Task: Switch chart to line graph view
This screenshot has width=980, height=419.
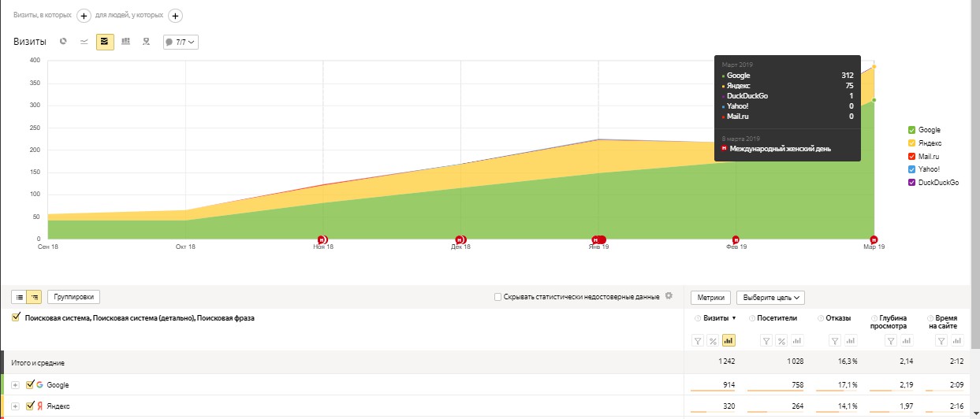Action: [84, 42]
